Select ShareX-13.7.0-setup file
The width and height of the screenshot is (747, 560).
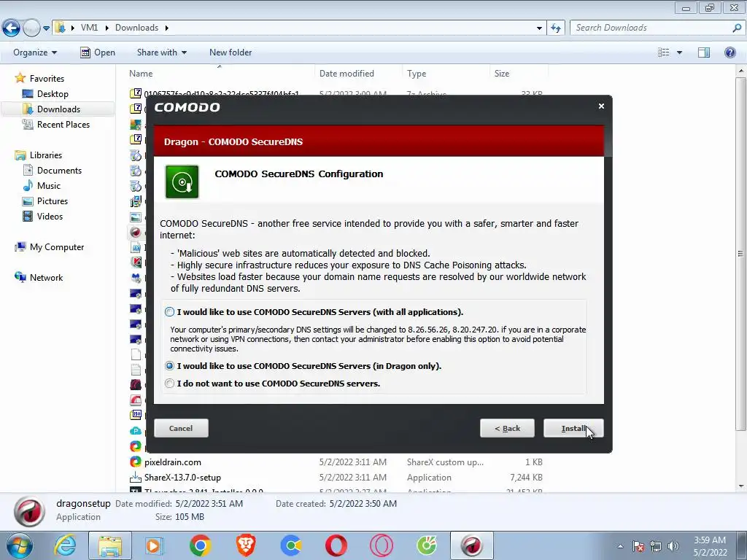click(182, 477)
